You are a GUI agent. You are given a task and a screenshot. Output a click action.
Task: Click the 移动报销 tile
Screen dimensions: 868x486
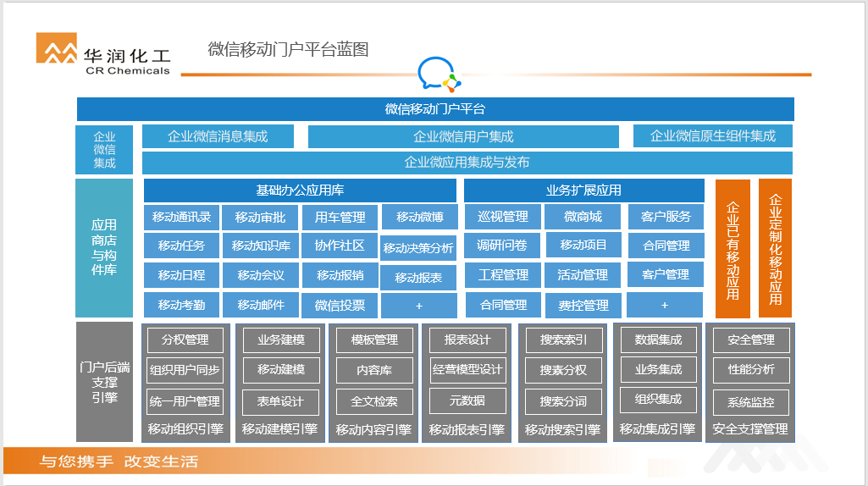(340, 275)
